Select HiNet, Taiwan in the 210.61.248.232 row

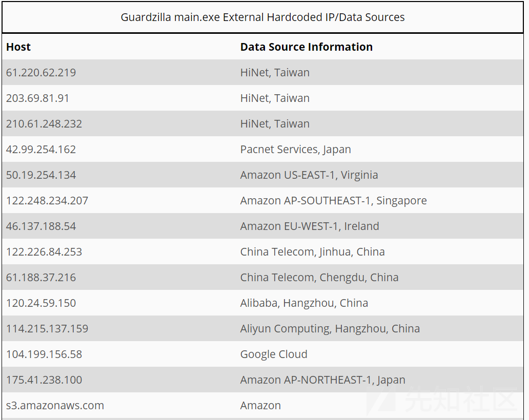pos(275,124)
